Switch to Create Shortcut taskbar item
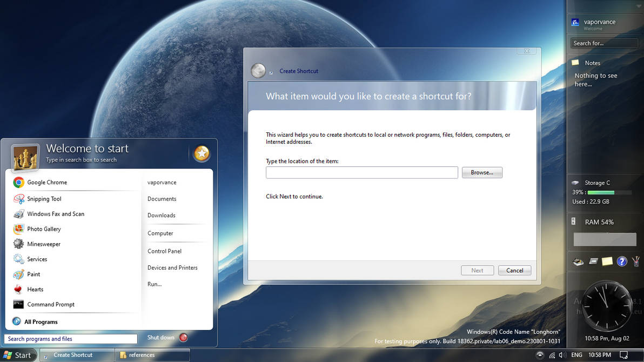This screenshot has width=644, height=362. [77, 355]
